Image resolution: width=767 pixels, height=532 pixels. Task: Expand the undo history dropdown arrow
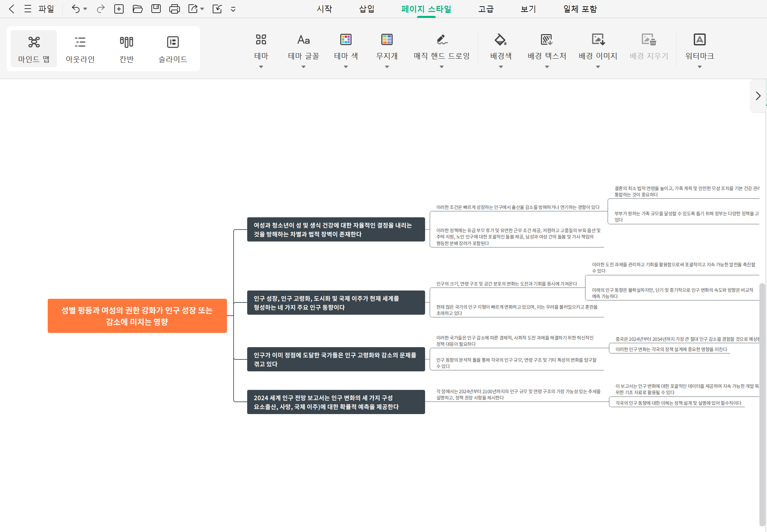pos(85,9)
